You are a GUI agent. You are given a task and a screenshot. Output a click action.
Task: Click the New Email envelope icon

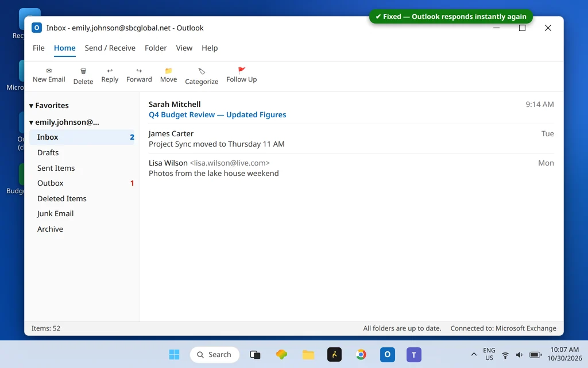(x=49, y=71)
